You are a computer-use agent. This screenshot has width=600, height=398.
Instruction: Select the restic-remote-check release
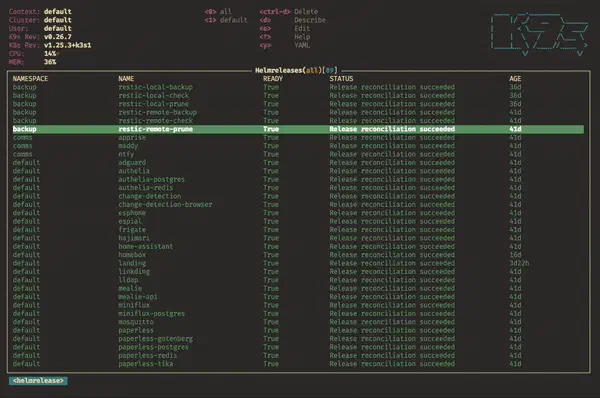[298, 121]
